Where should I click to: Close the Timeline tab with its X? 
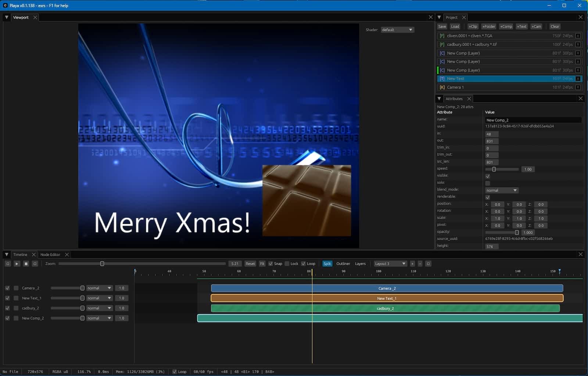tap(34, 254)
